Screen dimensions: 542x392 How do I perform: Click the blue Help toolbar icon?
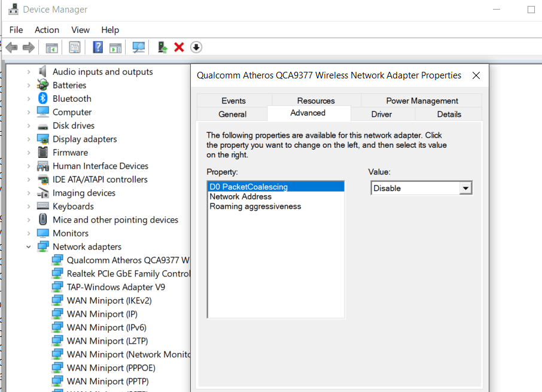98,47
